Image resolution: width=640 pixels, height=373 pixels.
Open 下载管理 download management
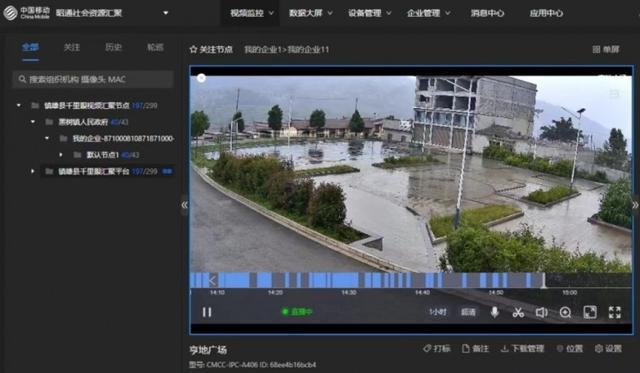coord(522,349)
